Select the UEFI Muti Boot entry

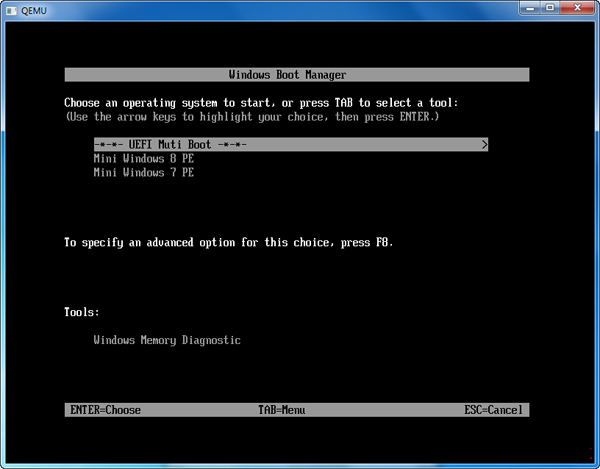point(170,144)
